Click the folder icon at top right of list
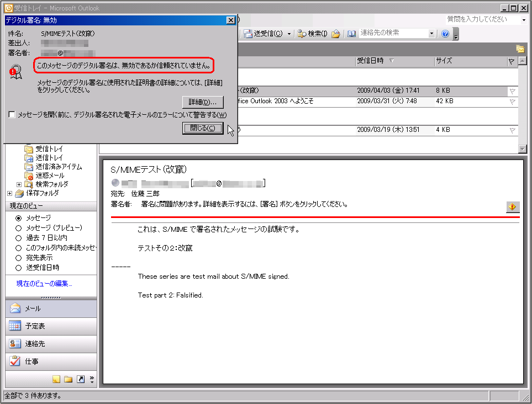 coord(520,49)
